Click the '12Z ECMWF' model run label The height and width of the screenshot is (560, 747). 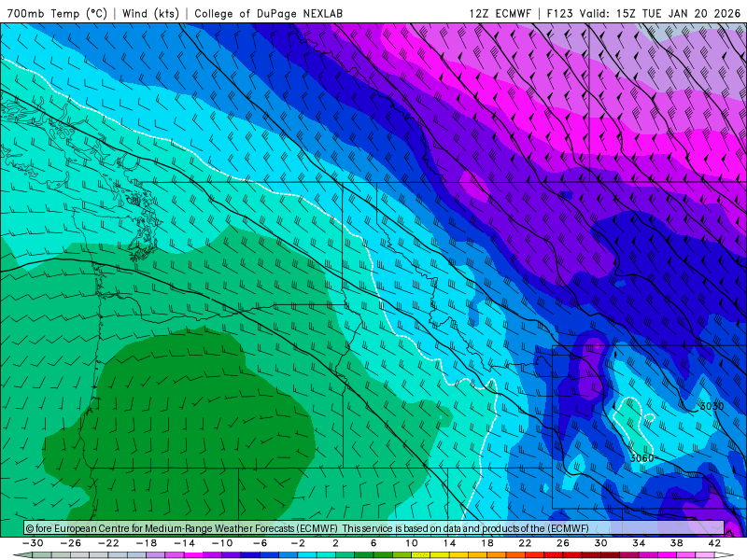tap(500, 13)
